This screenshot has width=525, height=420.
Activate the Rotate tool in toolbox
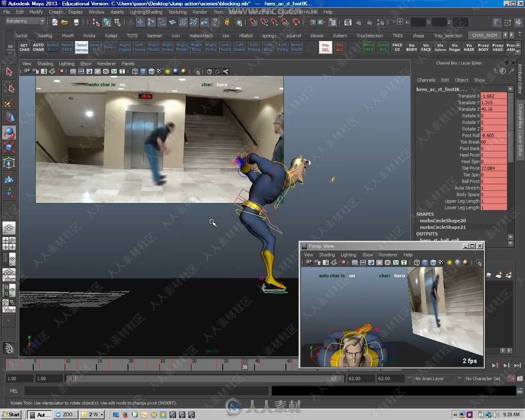[9, 133]
